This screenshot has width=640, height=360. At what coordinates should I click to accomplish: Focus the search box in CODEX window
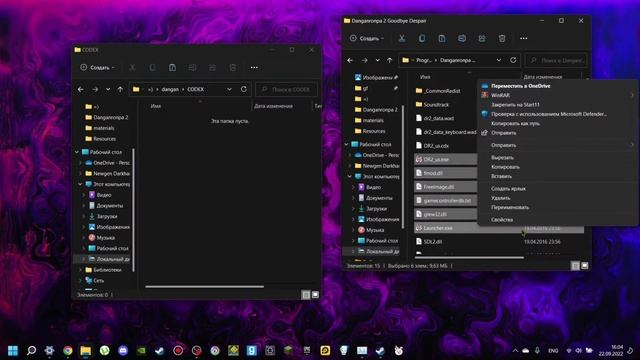point(287,89)
